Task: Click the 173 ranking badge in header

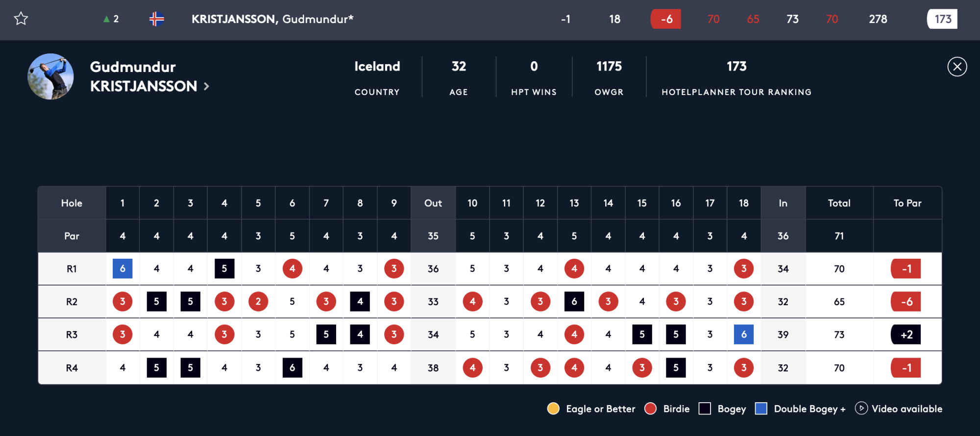Action: (942, 19)
